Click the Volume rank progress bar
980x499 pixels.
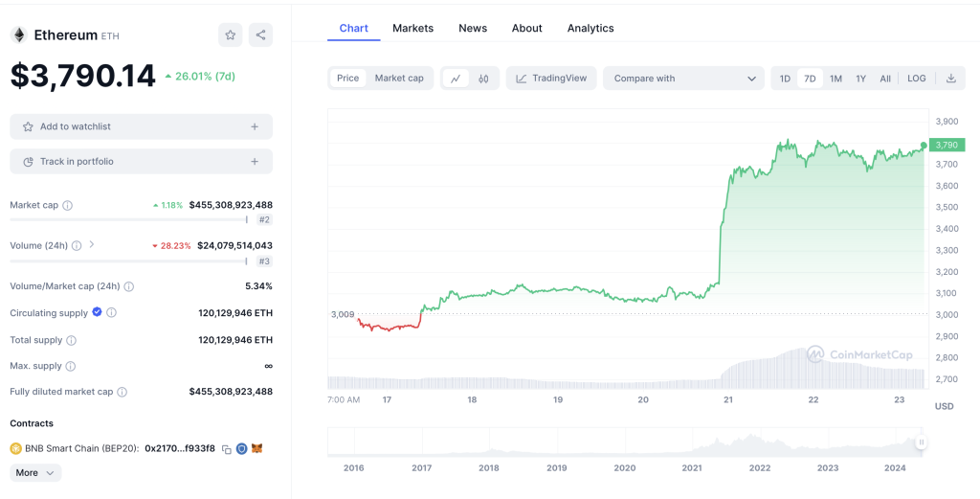point(129,261)
